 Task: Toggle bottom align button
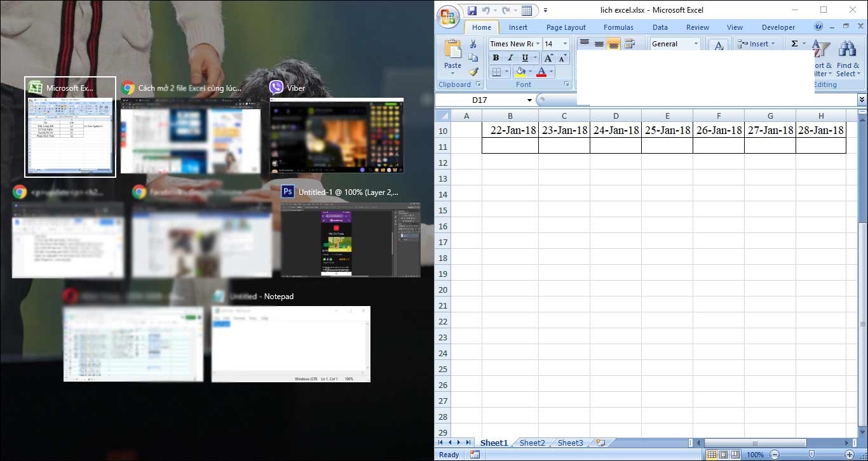pos(613,44)
